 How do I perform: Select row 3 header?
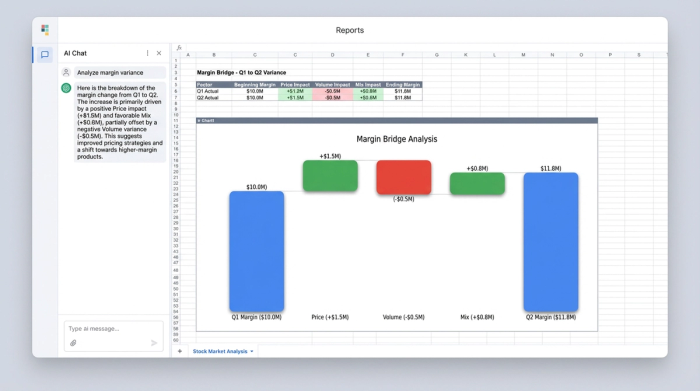[176, 72]
